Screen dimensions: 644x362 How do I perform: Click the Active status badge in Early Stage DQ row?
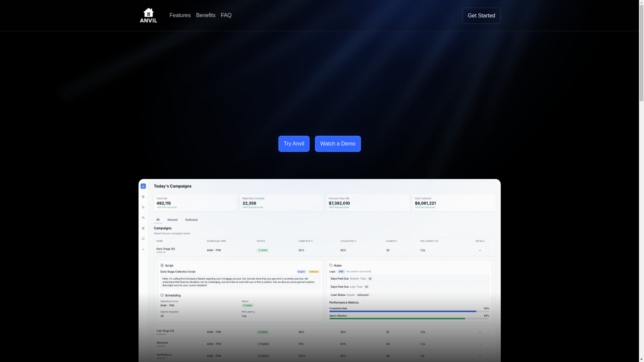(263, 250)
